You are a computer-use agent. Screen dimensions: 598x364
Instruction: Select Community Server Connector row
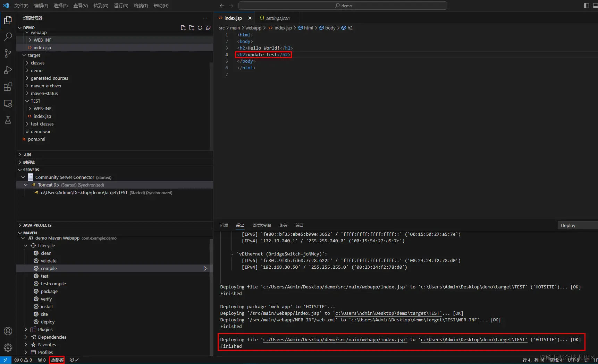(x=115, y=177)
